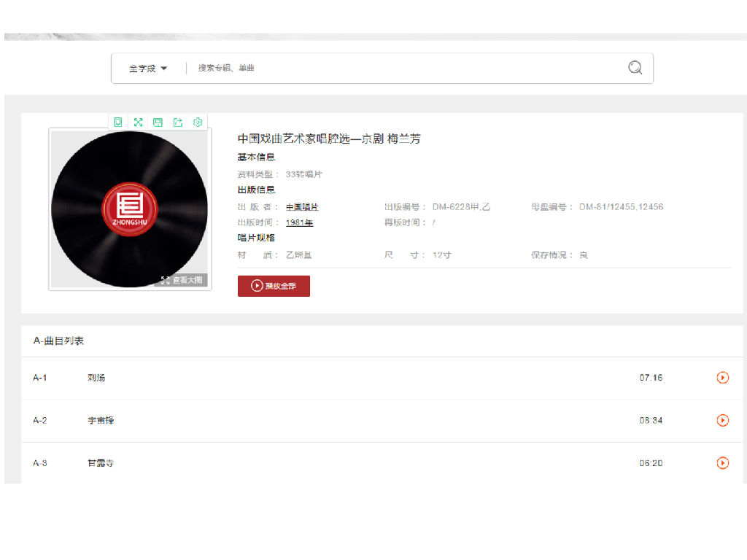Open the 1981年 publication year link
The height and width of the screenshot is (560, 747).
point(299,222)
